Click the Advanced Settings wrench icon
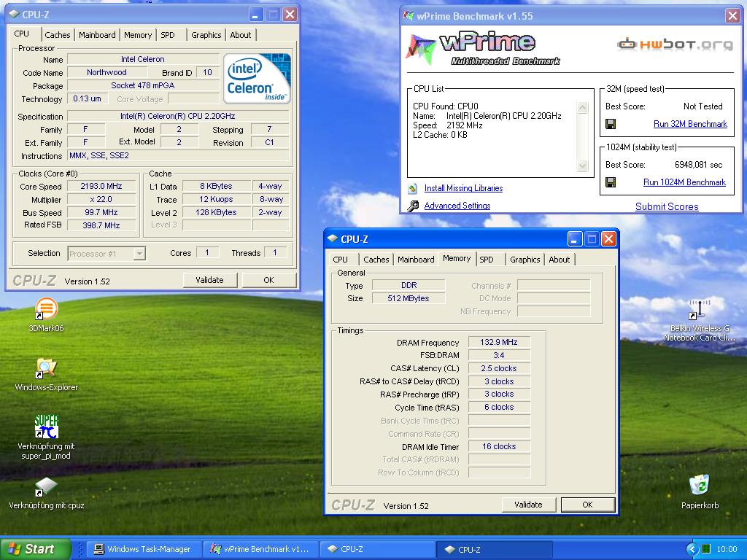Viewport: 747px width, 560px height. tap(413, 206)
